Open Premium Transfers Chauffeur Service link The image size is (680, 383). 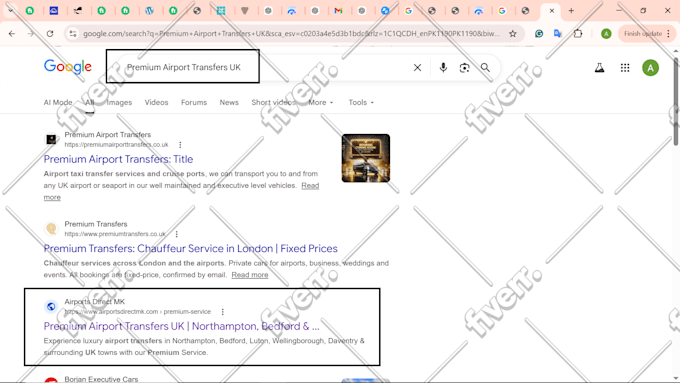[x=190, y=249]
